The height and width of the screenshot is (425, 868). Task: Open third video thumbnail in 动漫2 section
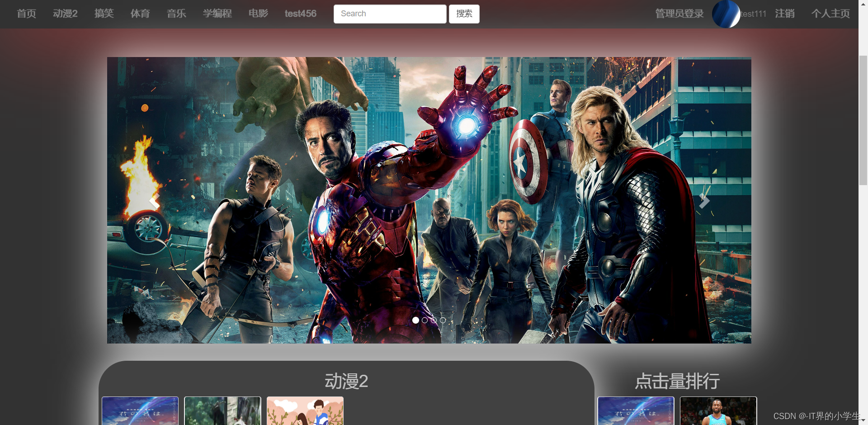[x=305, y=411]
